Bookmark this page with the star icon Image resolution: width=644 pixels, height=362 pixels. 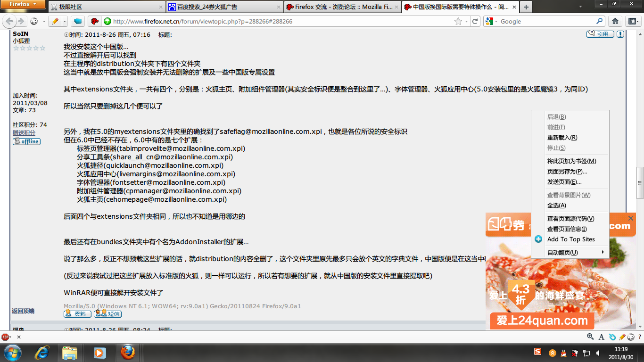point(458,21)
